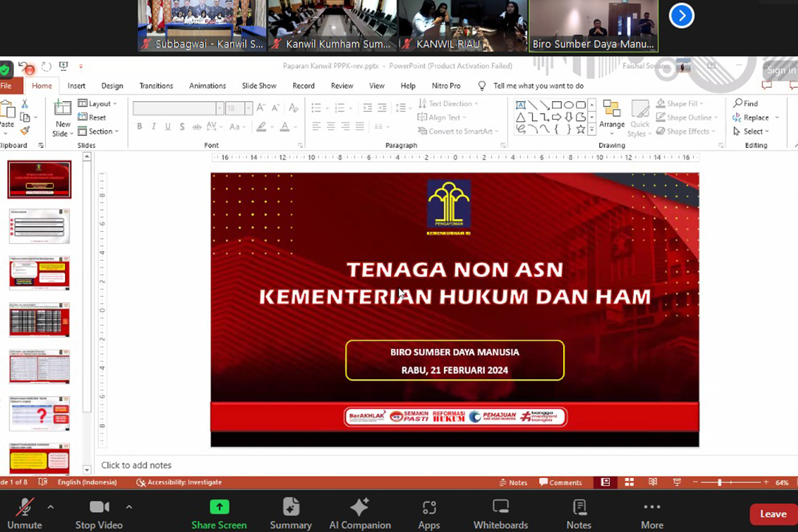Select the third slide thumbnail
Screen dimensions: 798x532
[39, 273]
